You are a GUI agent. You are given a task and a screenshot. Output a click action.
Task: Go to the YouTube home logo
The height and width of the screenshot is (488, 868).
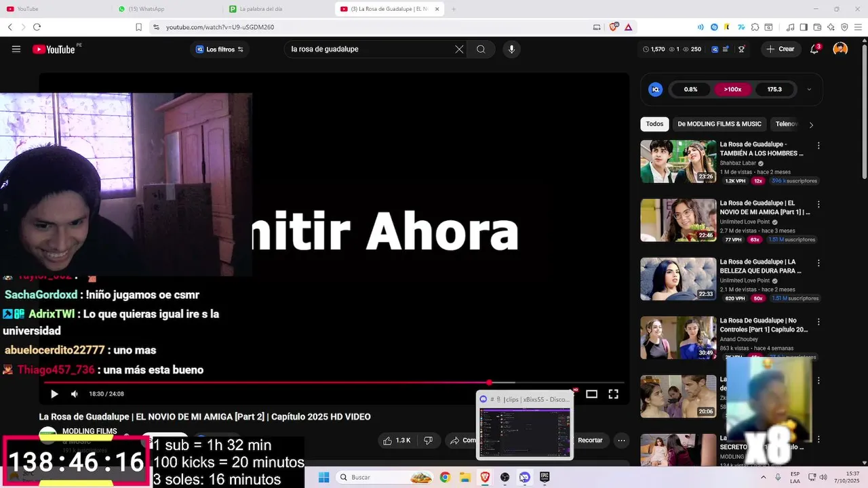click(x=54, y=49)
